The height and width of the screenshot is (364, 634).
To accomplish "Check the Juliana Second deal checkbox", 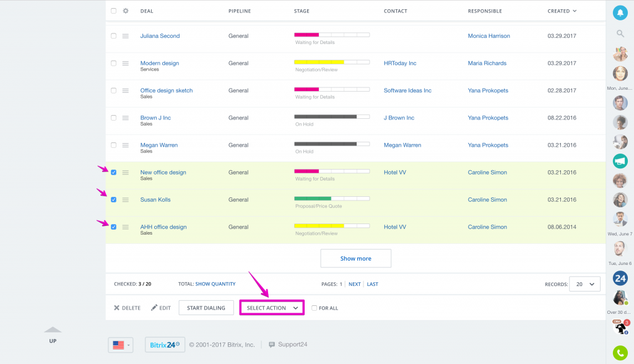I will click(114, 36).
